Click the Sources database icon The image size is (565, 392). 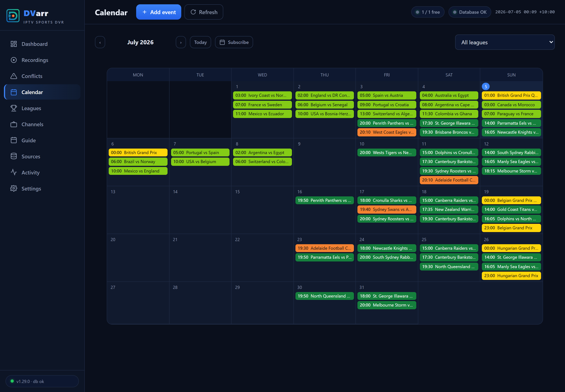coord(14,156)
